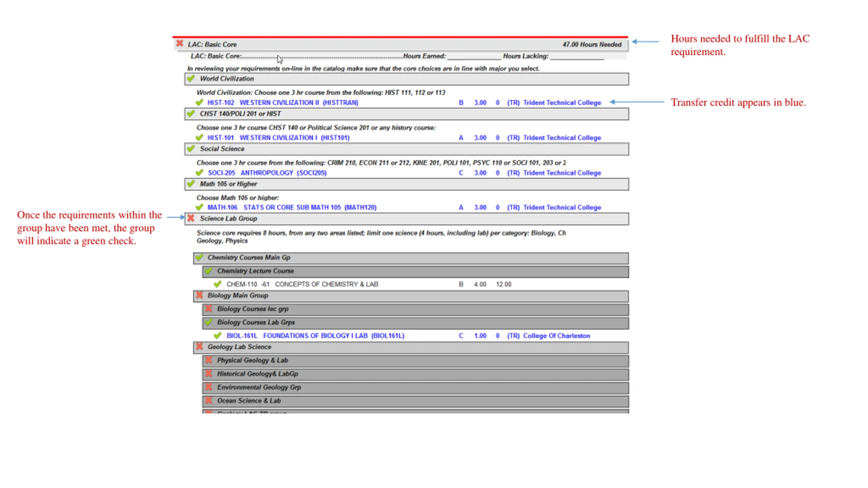Screen dimensions: 868x488
Task: Click the green check beside HIST-102 course
Action: tap(199, 102)
